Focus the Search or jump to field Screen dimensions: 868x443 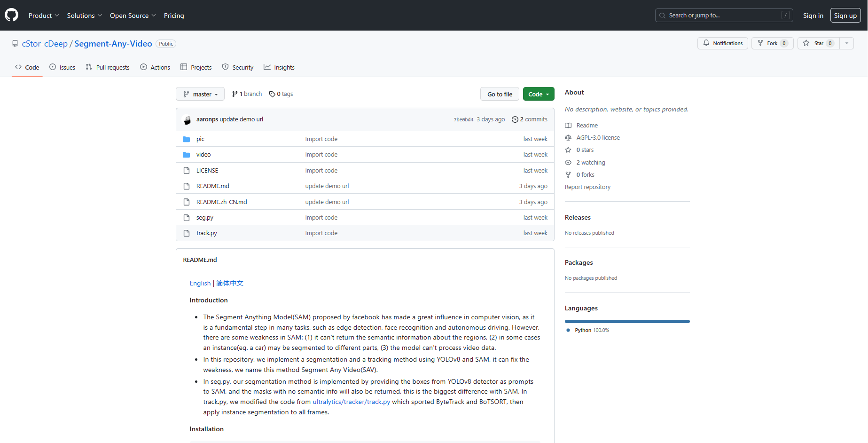click(x=724, y=16)
